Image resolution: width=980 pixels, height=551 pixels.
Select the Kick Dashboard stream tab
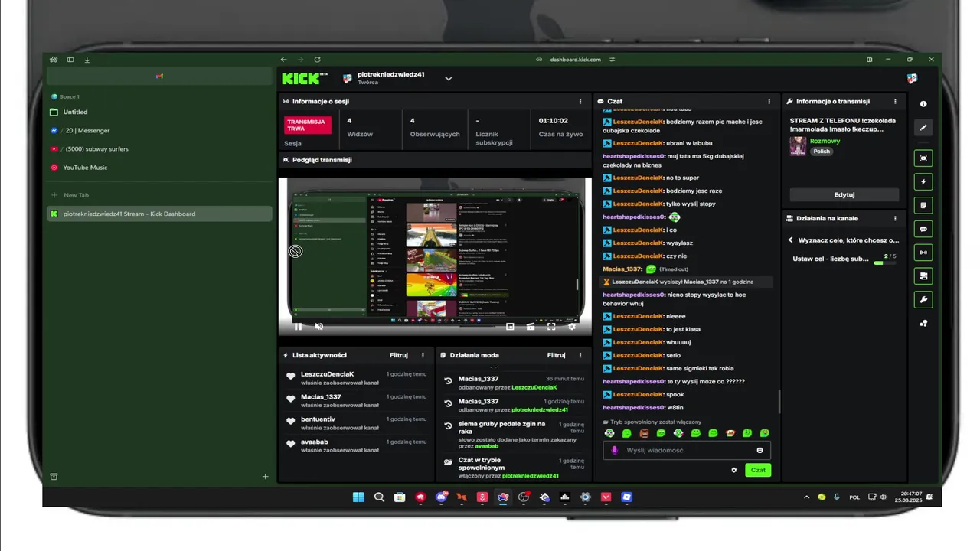pyautogui.click(x=159, y=214)
